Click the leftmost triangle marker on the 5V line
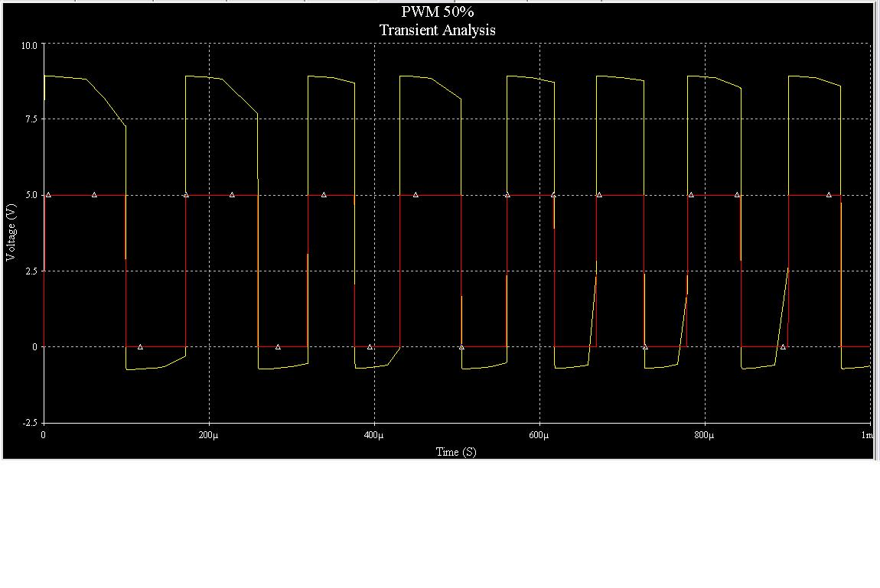The width and height of the screenshot is (880, 588). (x=48, y=195)
